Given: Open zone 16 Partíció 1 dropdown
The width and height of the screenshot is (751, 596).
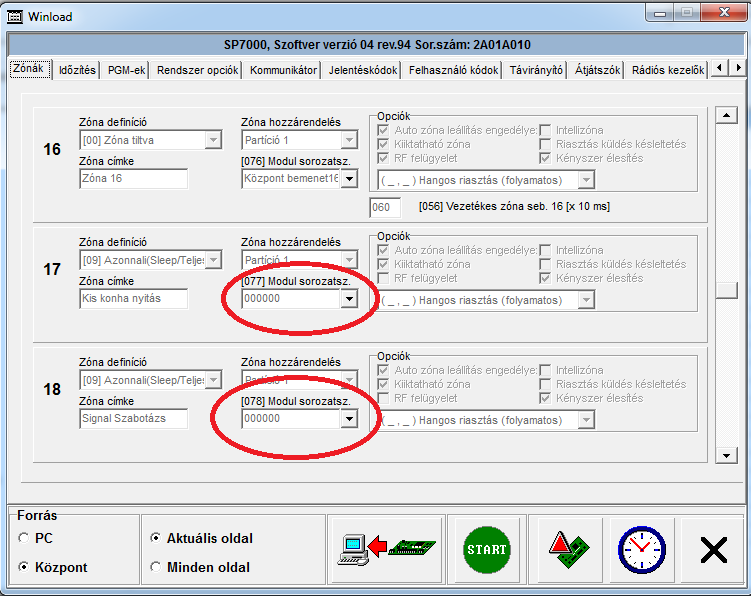Looking at the screenshot, I should [350, 140].
